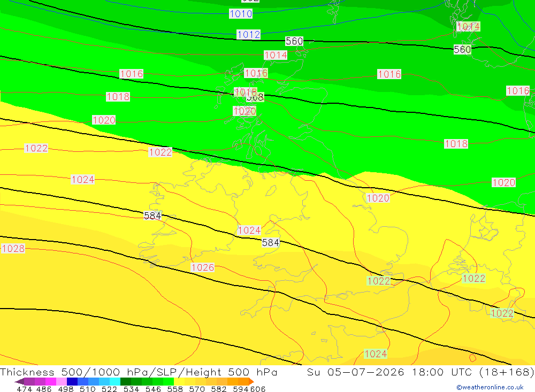Select the 1026 pressure label

203,267
